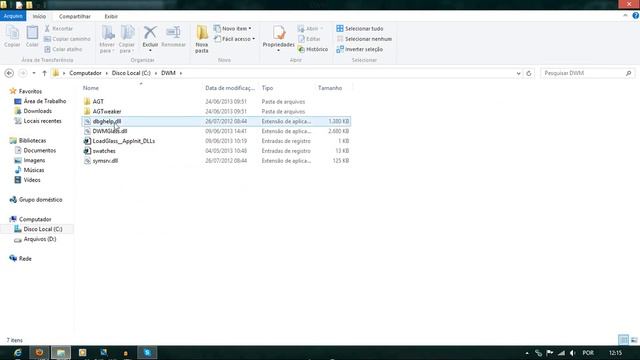Screen dimensions: 640x360
Task: Open Imagens library in the sidebar
Action: pyautogui.click(x=34, y=160)
